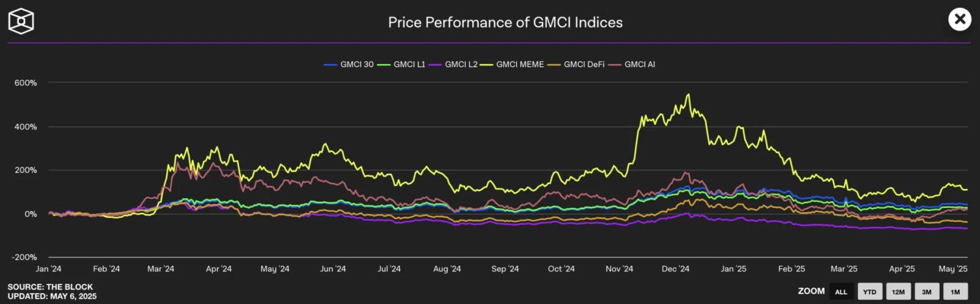This screenshot has width=980, height=304.
Task: Select the ALL zoom range
Action: click(x=841, y=292)
